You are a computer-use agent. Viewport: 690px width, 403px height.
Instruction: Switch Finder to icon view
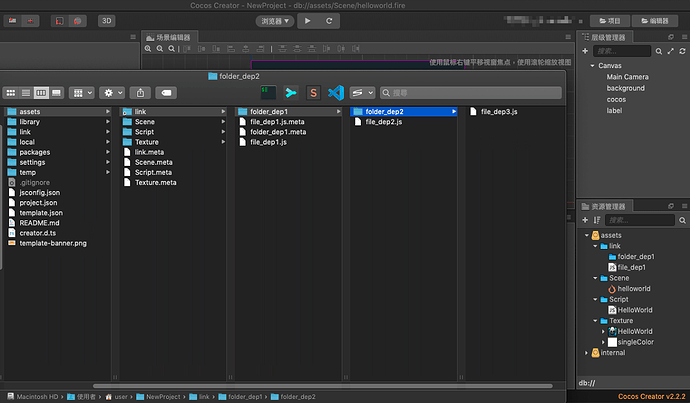pyautogui.click(x=11, y=93)
